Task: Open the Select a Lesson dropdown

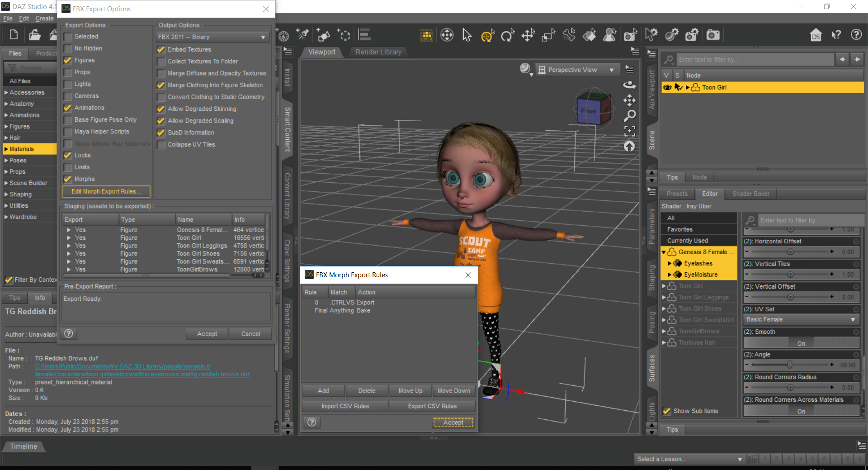Action: point(689,459)
